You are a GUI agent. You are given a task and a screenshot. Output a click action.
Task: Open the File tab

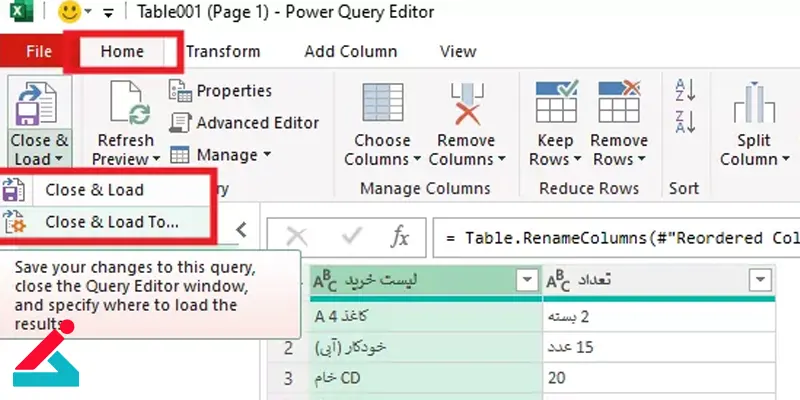39,52
